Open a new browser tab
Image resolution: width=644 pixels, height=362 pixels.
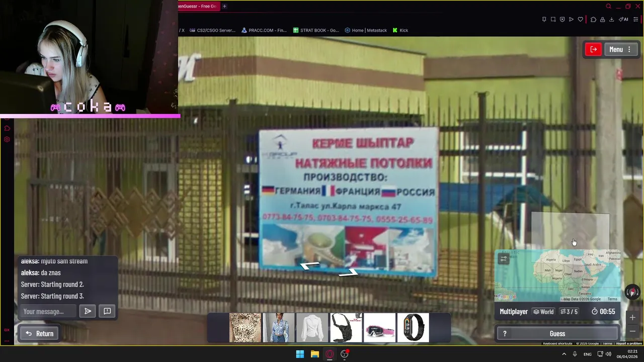click(224, 6)
